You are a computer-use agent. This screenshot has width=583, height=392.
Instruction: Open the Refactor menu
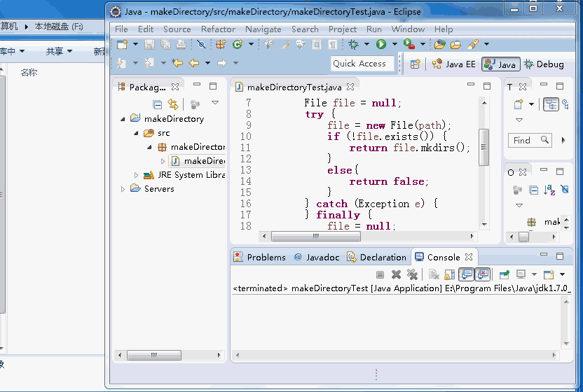218,29
